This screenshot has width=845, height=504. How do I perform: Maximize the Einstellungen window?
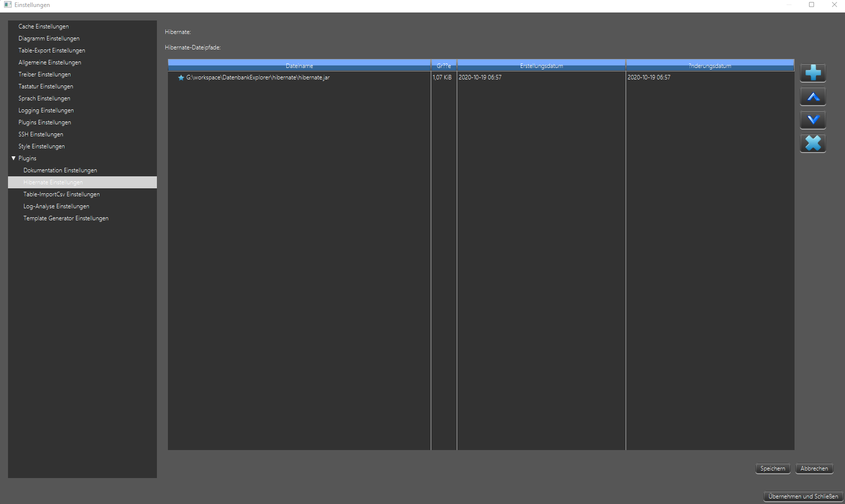(x=812, y=4)
